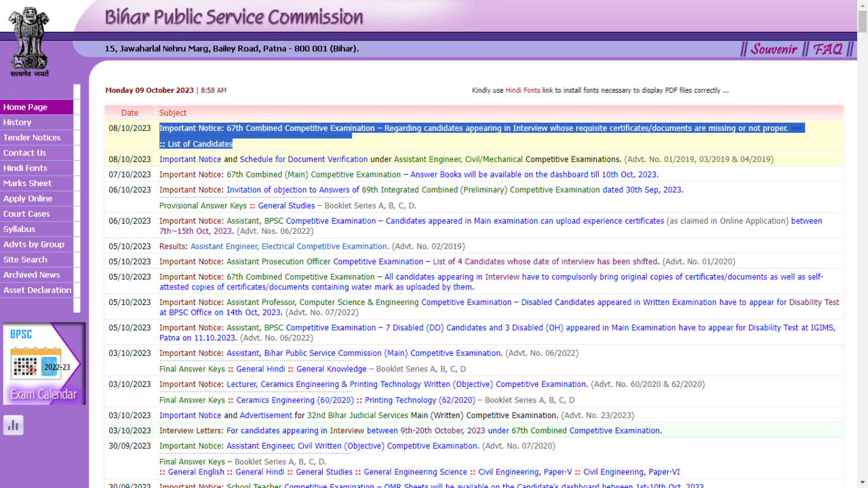Click the NEW badge after first notice
868x488 pixels.
coord(796,128)
